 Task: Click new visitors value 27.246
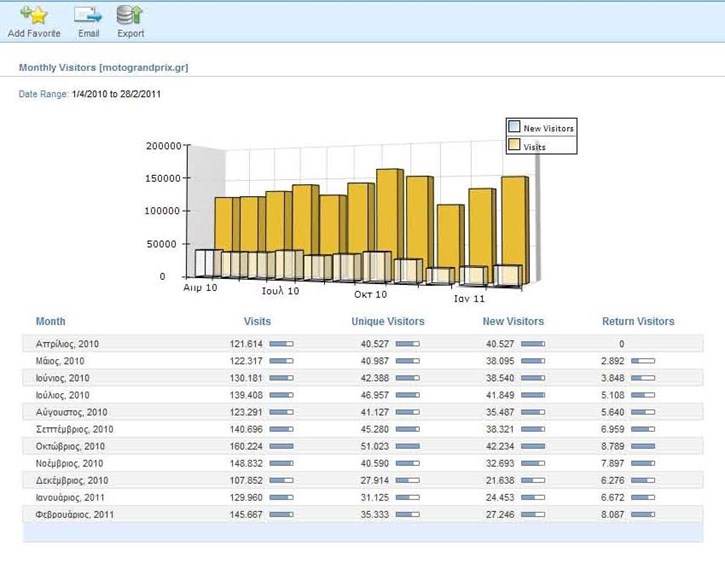point(500,515)
